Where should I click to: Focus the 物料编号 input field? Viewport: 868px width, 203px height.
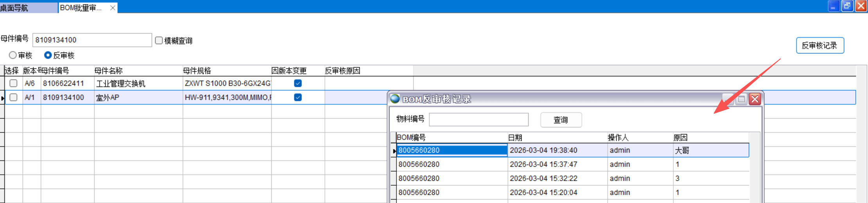[478, 120]
